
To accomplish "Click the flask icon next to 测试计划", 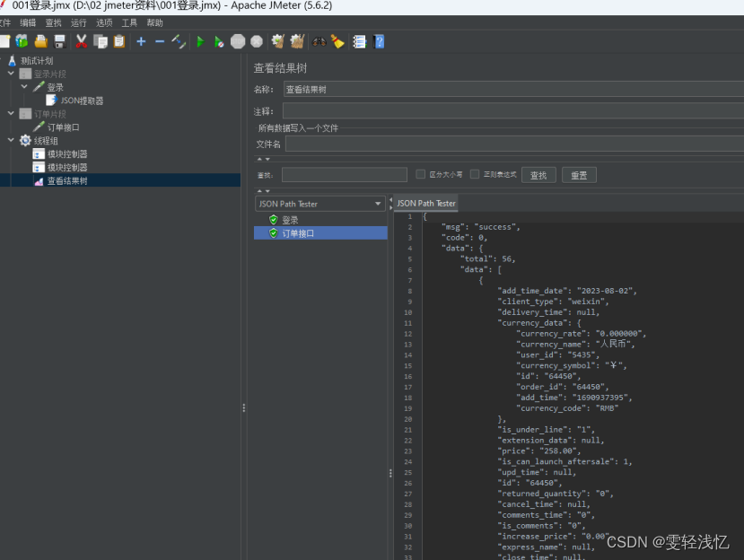I will [13, 61].
